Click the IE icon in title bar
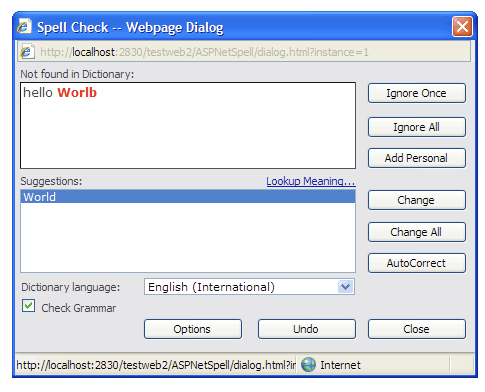 point(24,27)
